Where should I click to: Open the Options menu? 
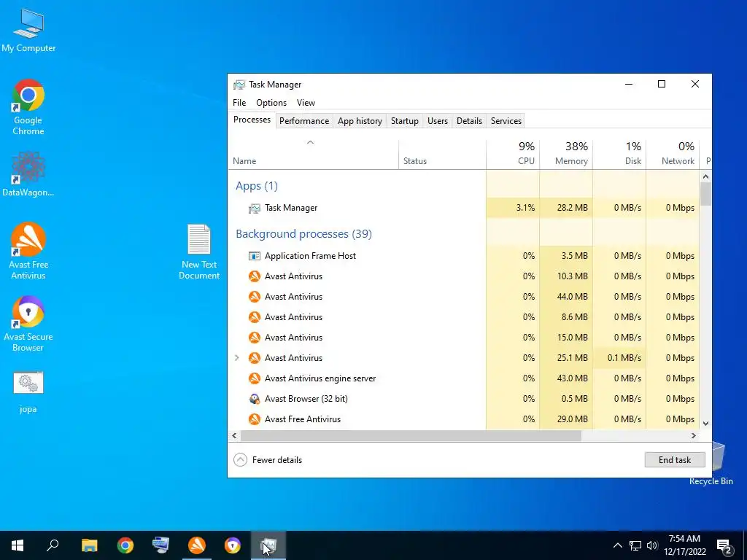point(271,103)
